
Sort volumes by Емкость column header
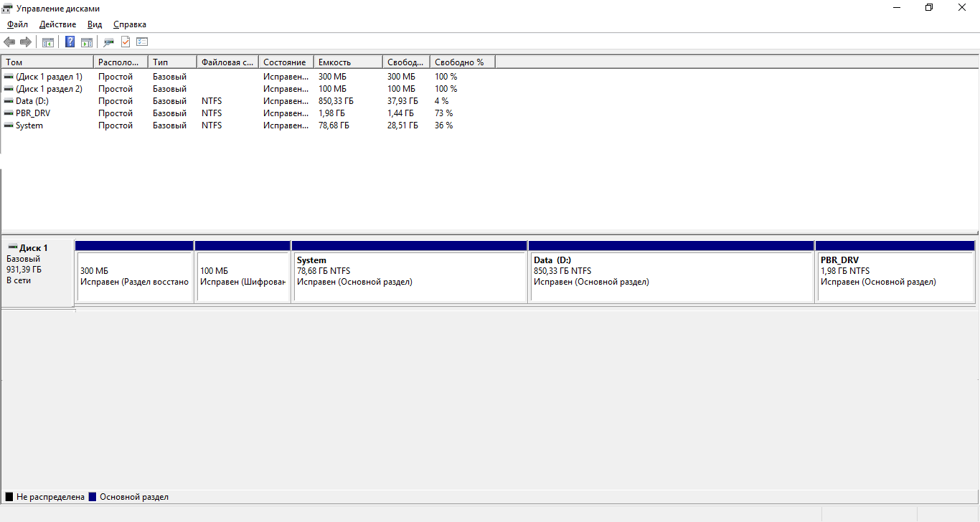point(347,62)
